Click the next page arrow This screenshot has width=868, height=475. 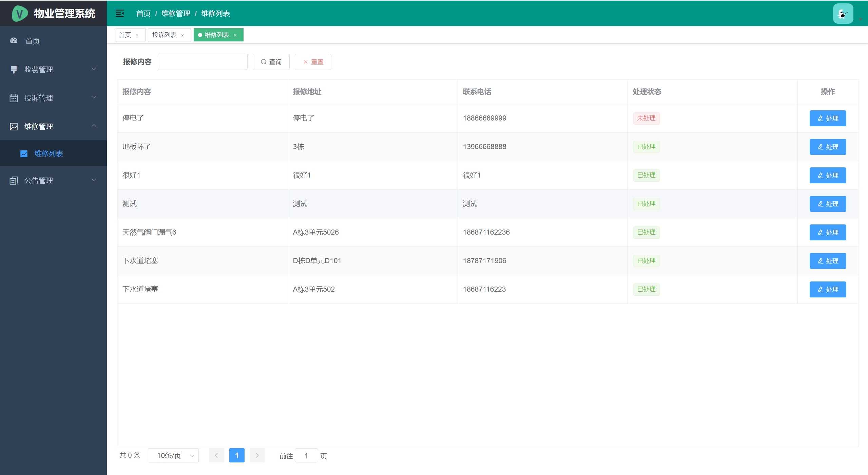(x=257, y=455)
